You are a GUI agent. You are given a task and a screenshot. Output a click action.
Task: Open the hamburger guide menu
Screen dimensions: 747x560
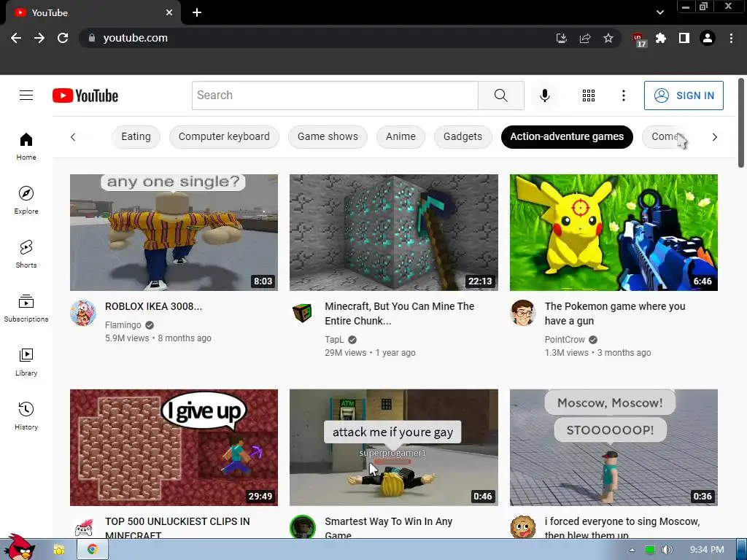26,96
